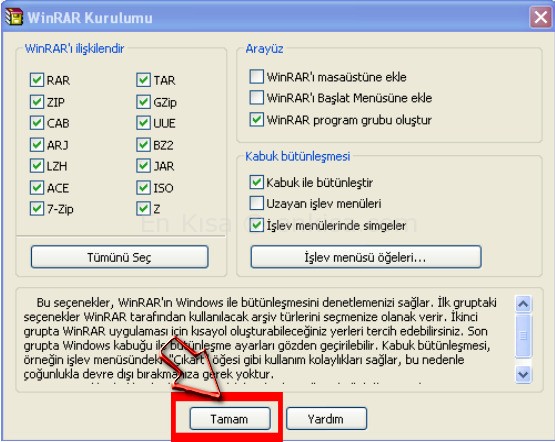Toggle the ZIP file association
The image size is (555, 442).
pos(37,102)
